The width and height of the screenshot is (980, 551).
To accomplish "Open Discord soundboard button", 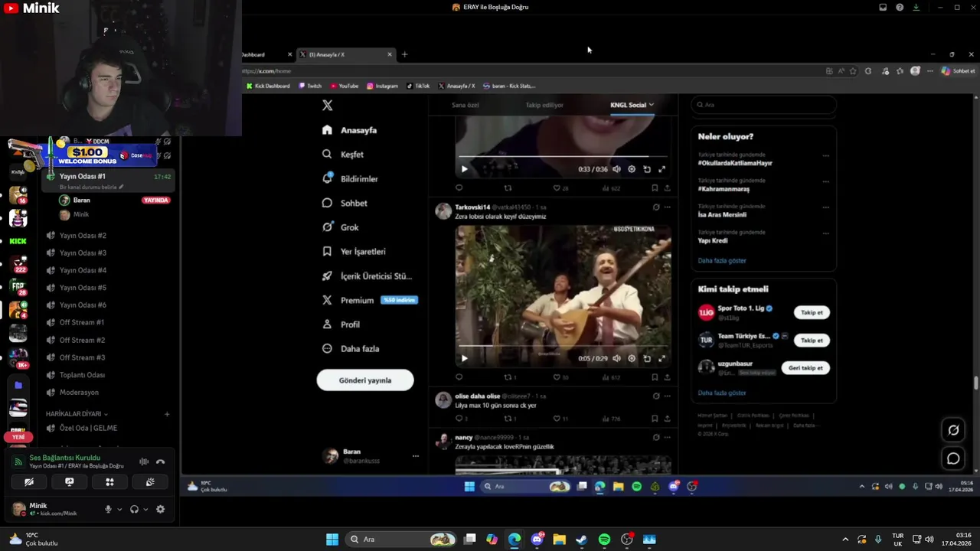I will 150,482.
